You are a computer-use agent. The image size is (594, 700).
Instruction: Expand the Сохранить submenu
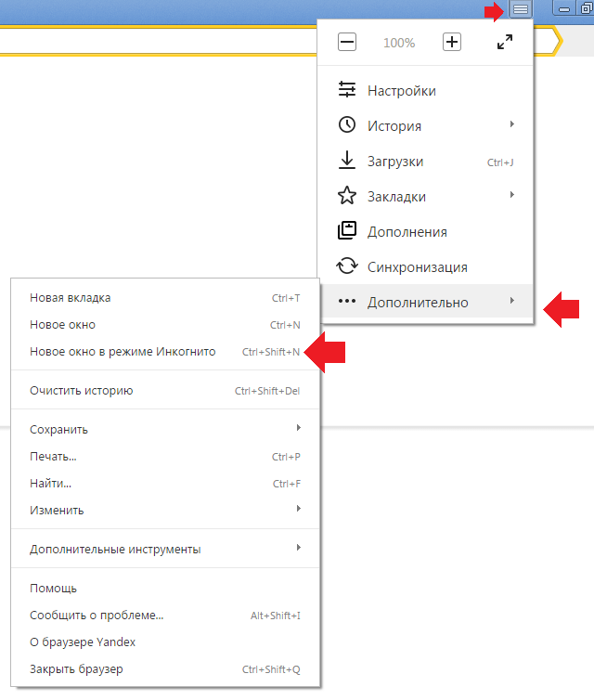[x=165, y=429]
